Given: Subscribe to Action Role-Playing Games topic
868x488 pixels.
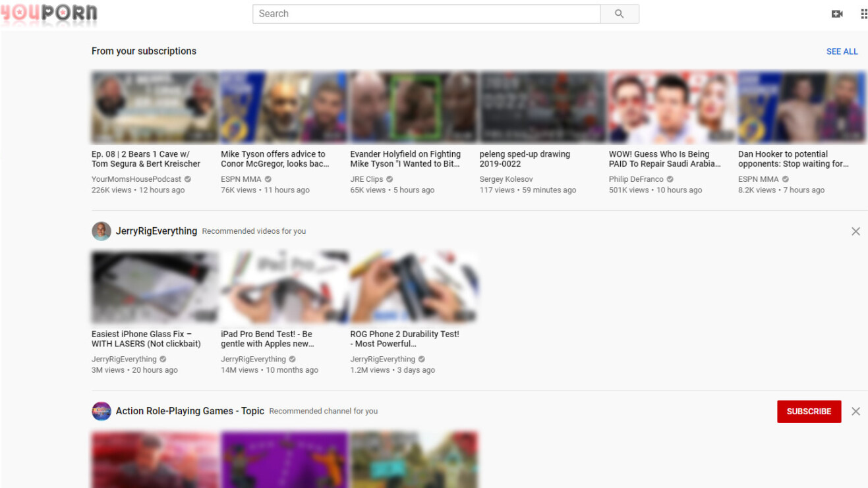Looking at the screenshot, I should tap(809, 412).
